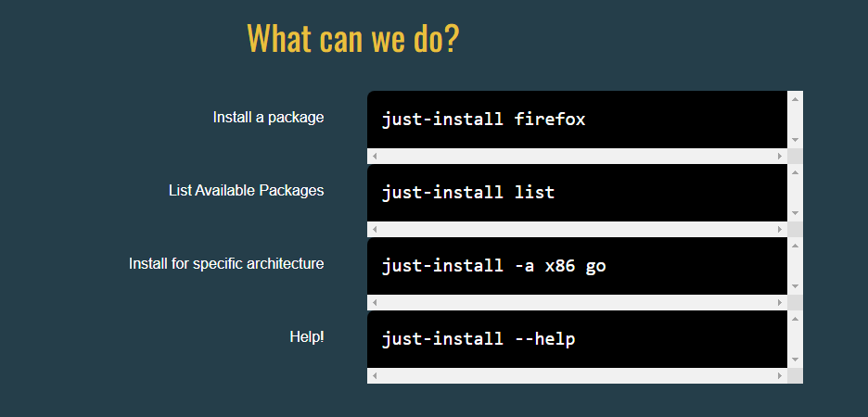
Task: Click the 'just-install firefox' command text
Action: (483, 120)
